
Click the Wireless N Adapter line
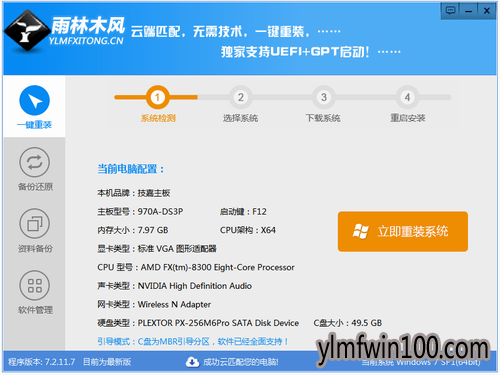[154, 305]
